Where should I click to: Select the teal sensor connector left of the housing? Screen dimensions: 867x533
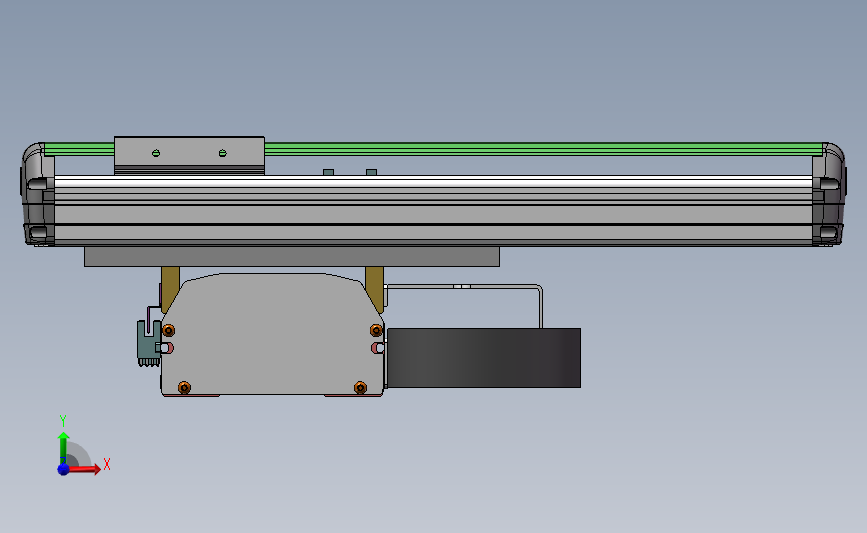(x=149, y=343)
